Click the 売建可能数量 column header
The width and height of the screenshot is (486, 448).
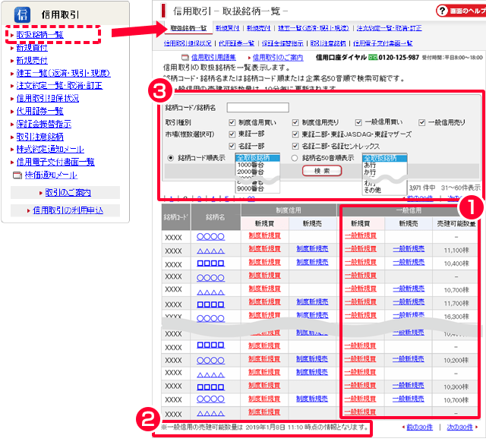456,224
